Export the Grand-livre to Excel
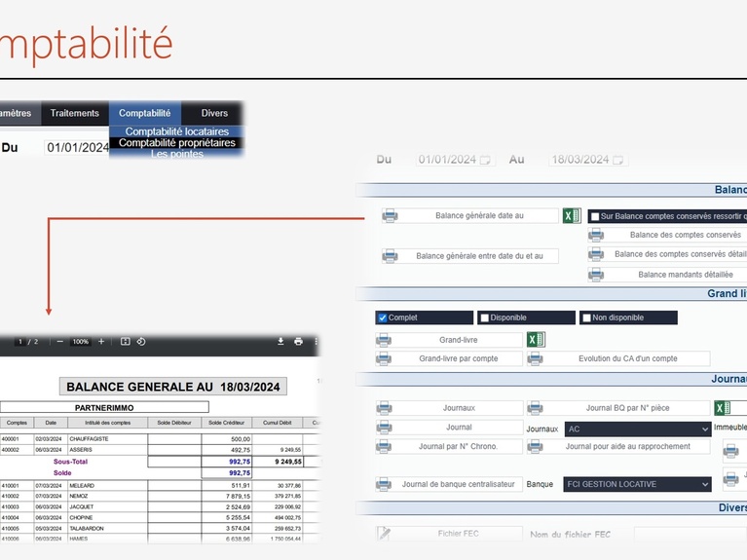The height and width of the screenshot is (560, 747). coord(536,340)
